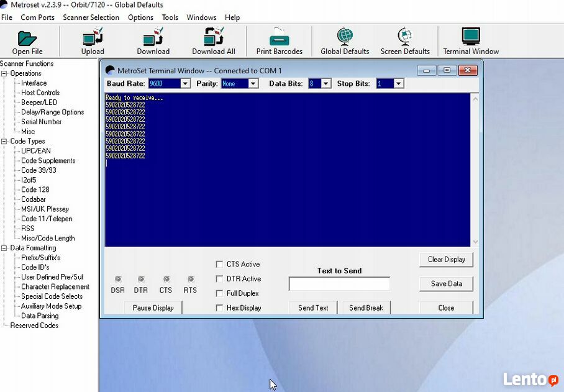The height and width of the screenshot is (392, 564).
Task: Select Data Parsing tree item
Action: coord(40,316)
